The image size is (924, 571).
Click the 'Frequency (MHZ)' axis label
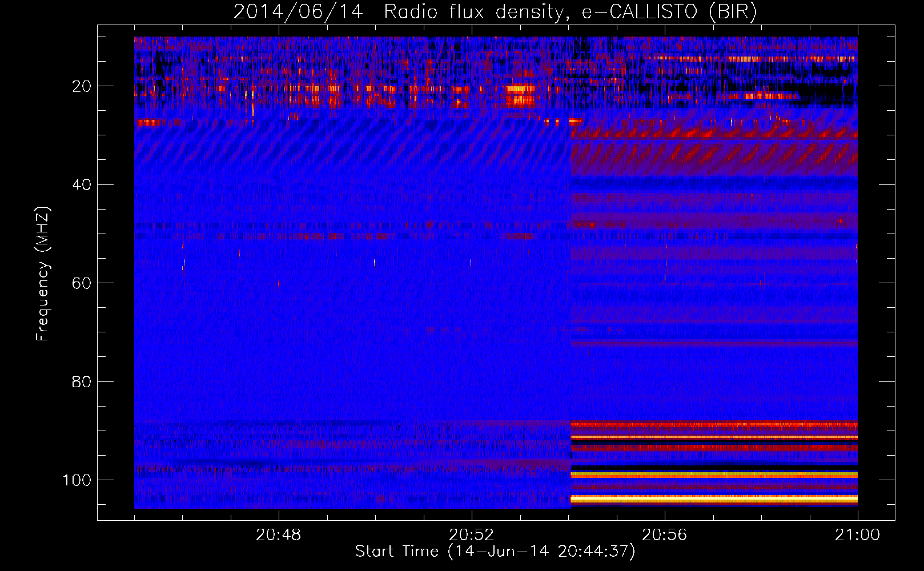(x=43, y=274)
